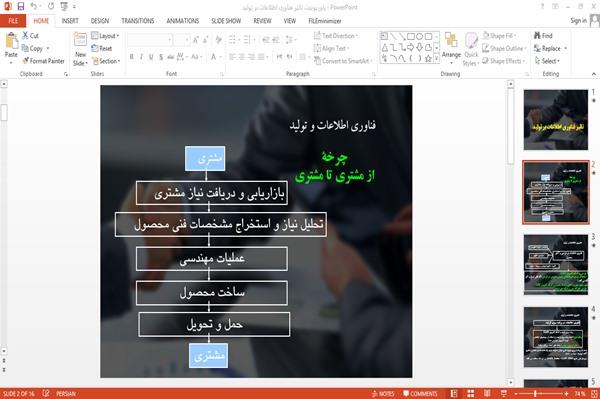Open the font size combo box
The image size is (600, 399).
pos(181,39)
